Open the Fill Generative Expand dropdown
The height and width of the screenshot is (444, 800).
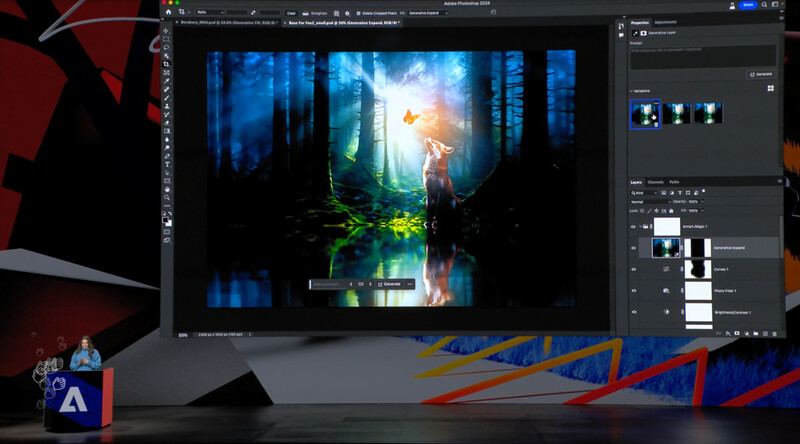tap(428, 13)
